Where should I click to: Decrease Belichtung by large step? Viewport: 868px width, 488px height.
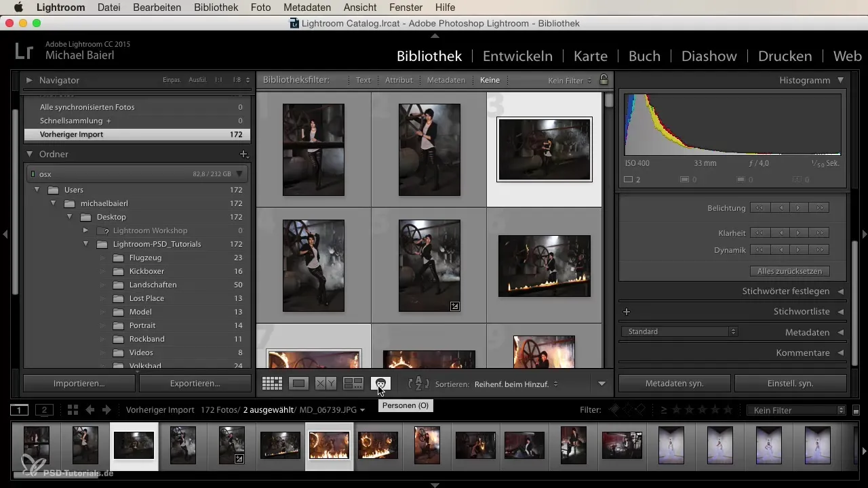point(760,208)
